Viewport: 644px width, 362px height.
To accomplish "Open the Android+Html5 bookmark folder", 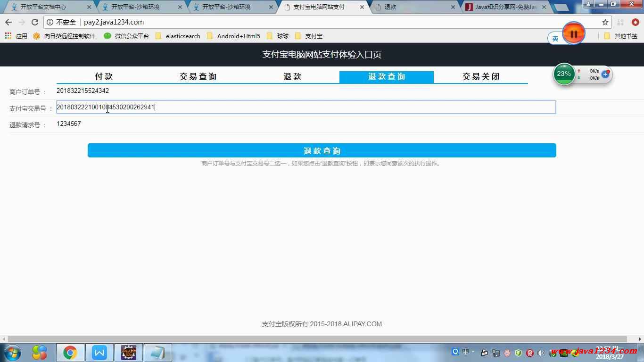I will [233, 36].
